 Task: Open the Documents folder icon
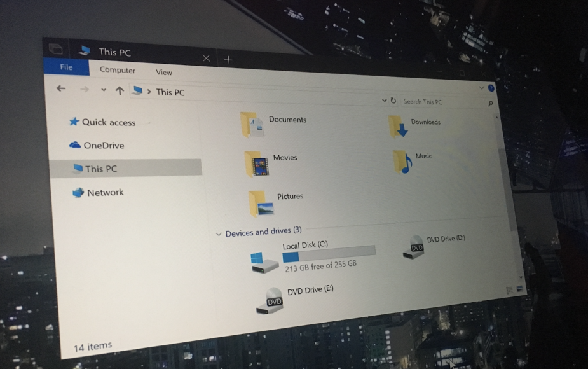click(252, 125)
